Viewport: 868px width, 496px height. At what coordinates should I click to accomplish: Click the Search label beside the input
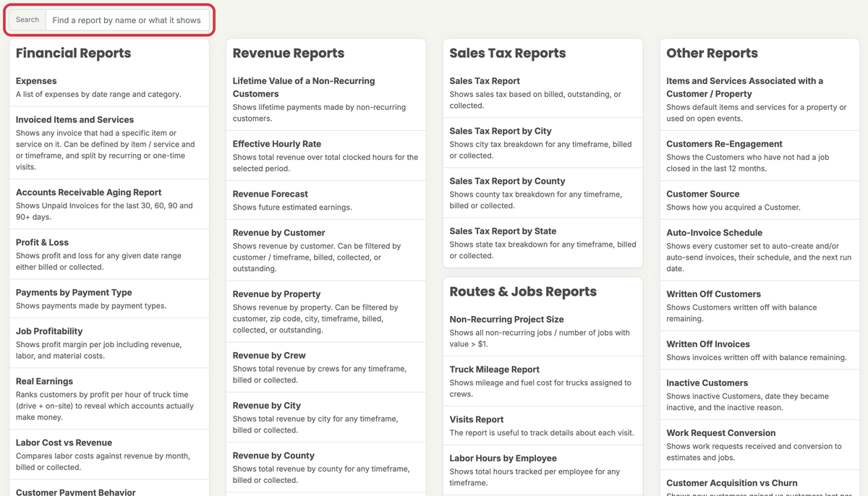27,20
